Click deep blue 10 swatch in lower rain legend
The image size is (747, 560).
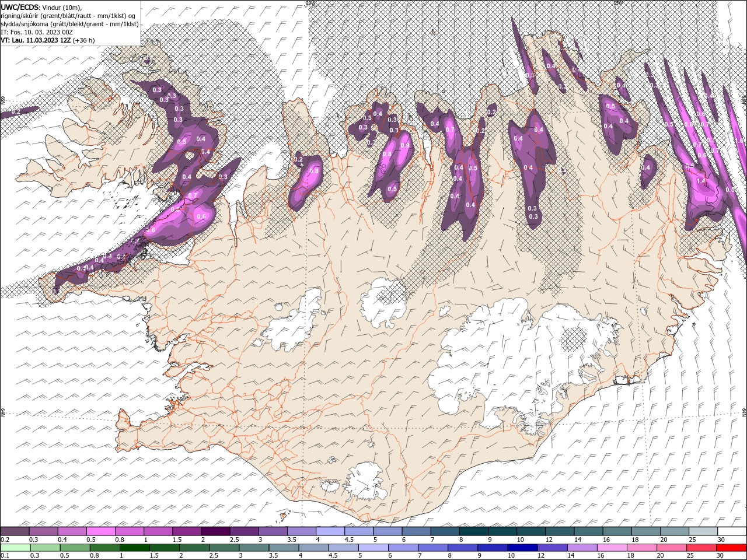[x=522, y=548]
